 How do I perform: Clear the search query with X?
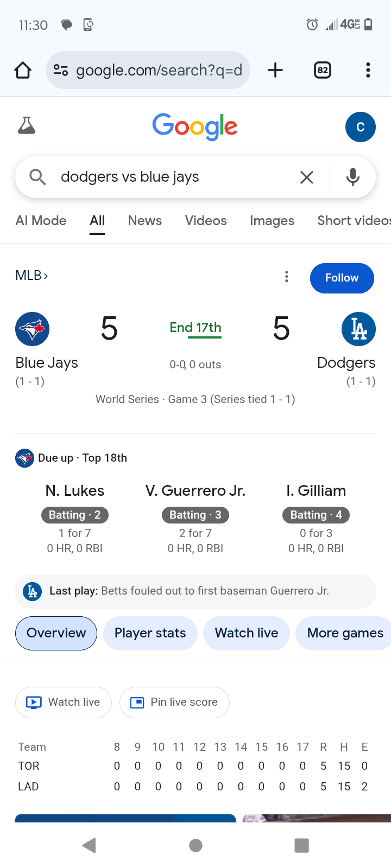(x=307, y=177)
